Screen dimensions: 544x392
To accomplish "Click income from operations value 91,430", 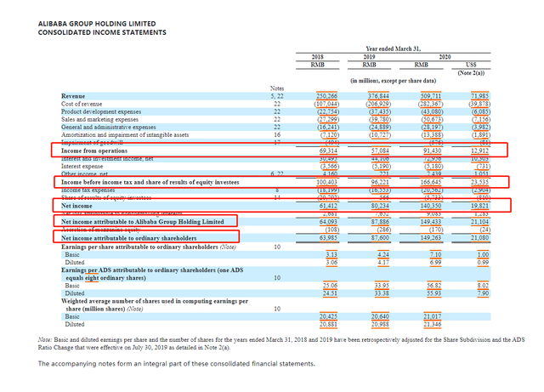I will pos(432,151).
